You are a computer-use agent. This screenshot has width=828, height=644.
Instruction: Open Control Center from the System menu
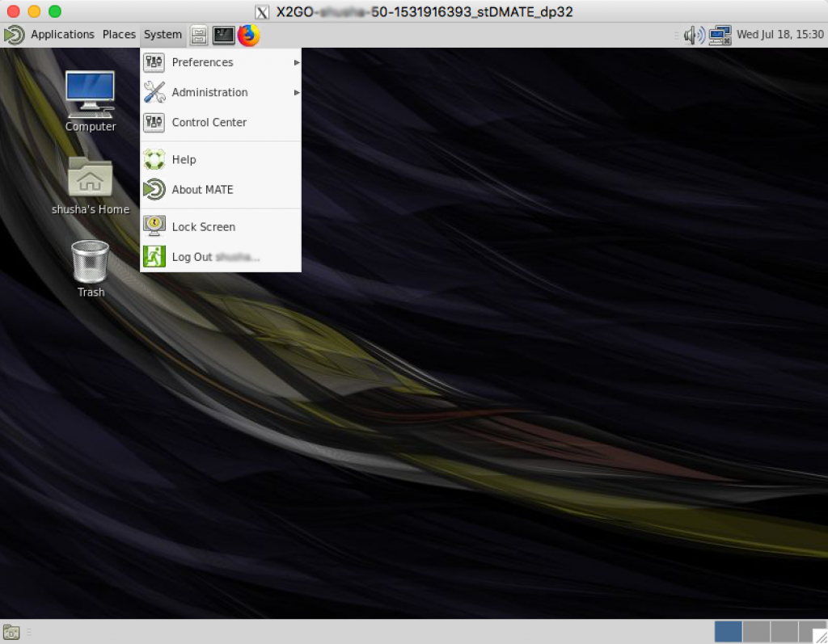pos(209,122)
